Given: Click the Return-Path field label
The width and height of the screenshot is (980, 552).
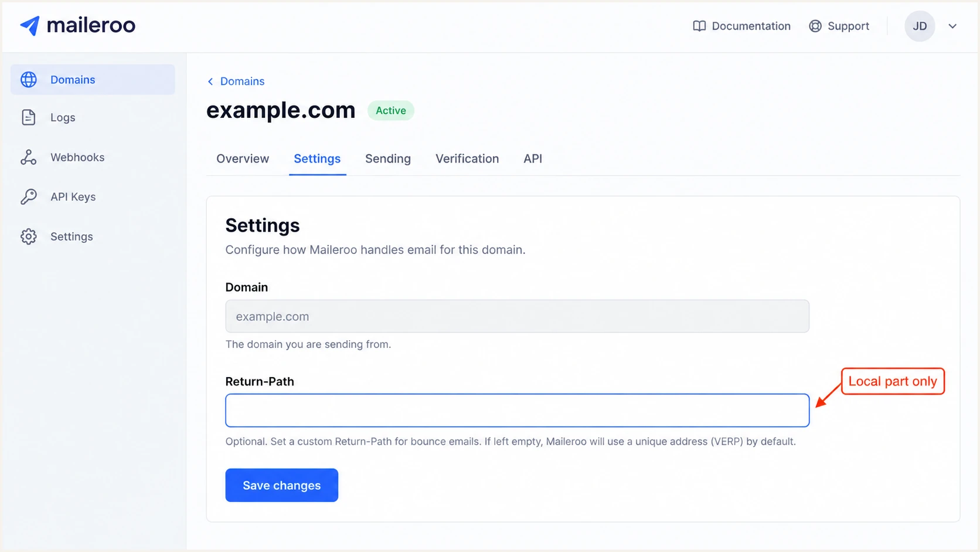Looking at the screenshot, I should (x=260, y=381).
